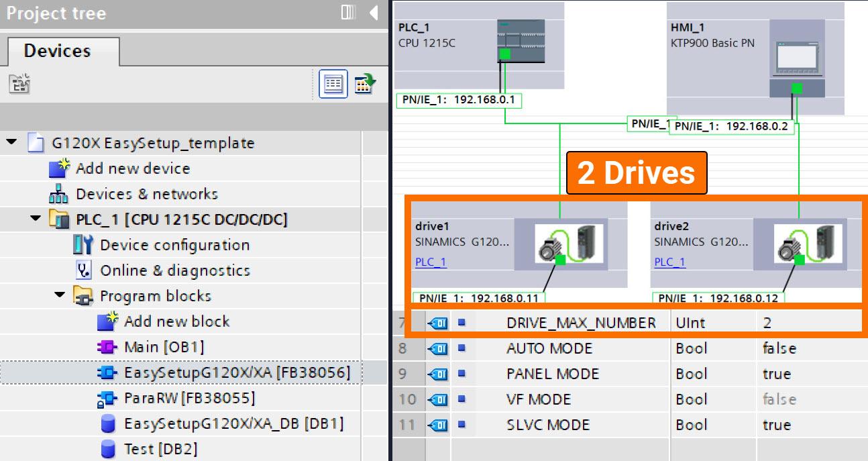Click the Online & diagnostics stethoscope icon
868x461 pixels.
point(84,270)
